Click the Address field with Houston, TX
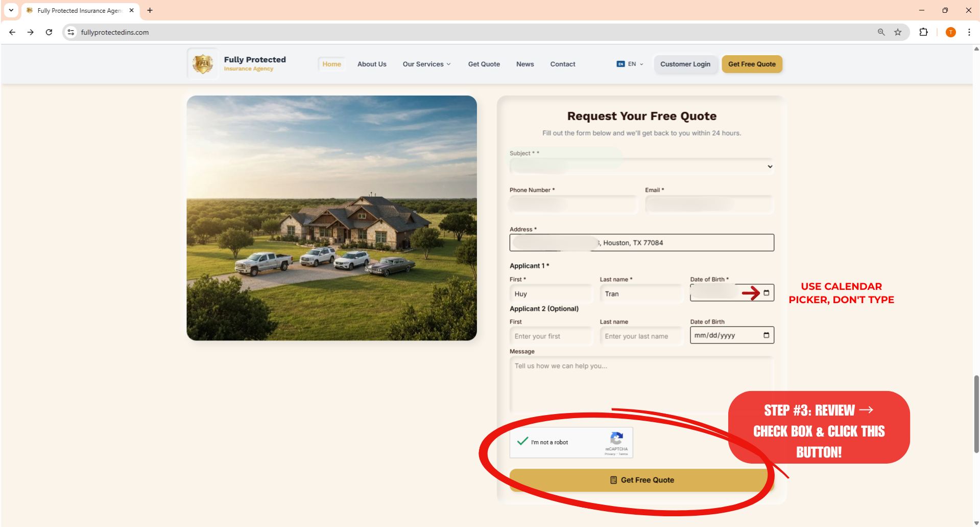 pyautogui.click(x=641, y=243)
